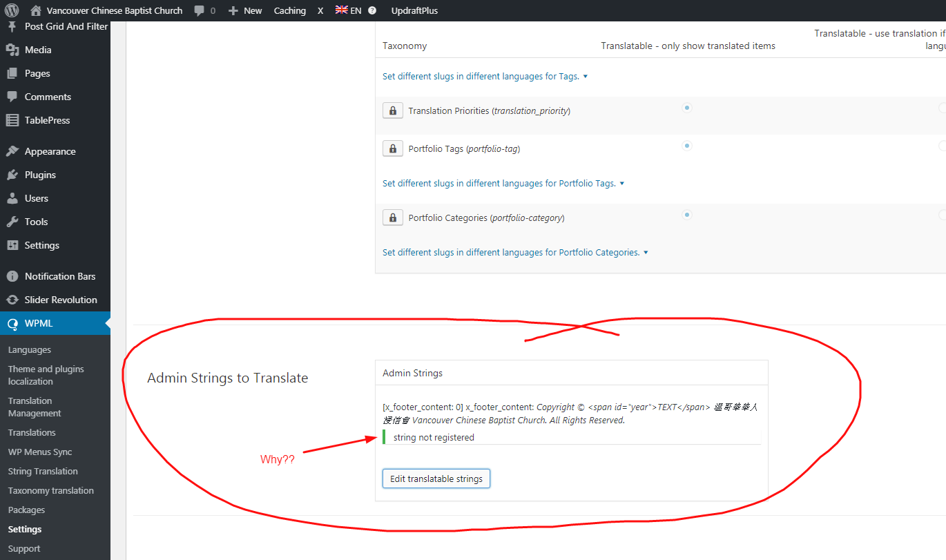Click the Admin Strings box heading
Screen dimensions: 946x560
click(413, 373)
